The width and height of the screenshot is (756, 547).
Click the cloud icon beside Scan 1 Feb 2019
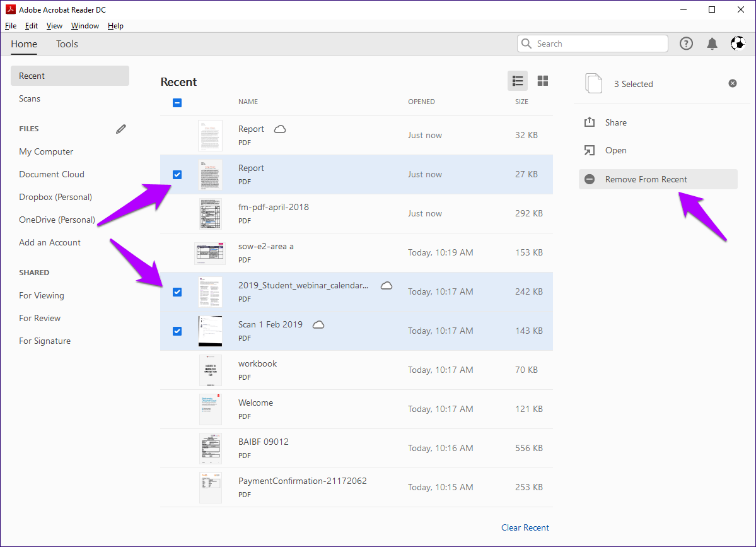coord(318,324)
